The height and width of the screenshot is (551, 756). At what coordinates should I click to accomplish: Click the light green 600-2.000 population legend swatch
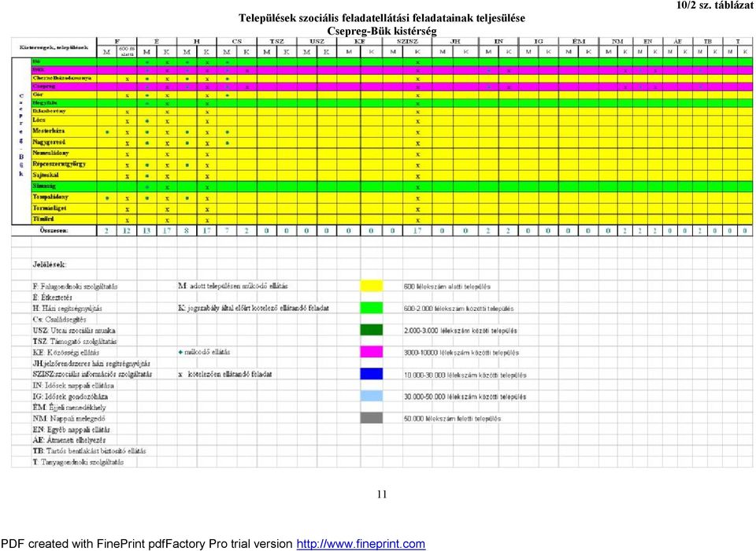coord(371,308)
